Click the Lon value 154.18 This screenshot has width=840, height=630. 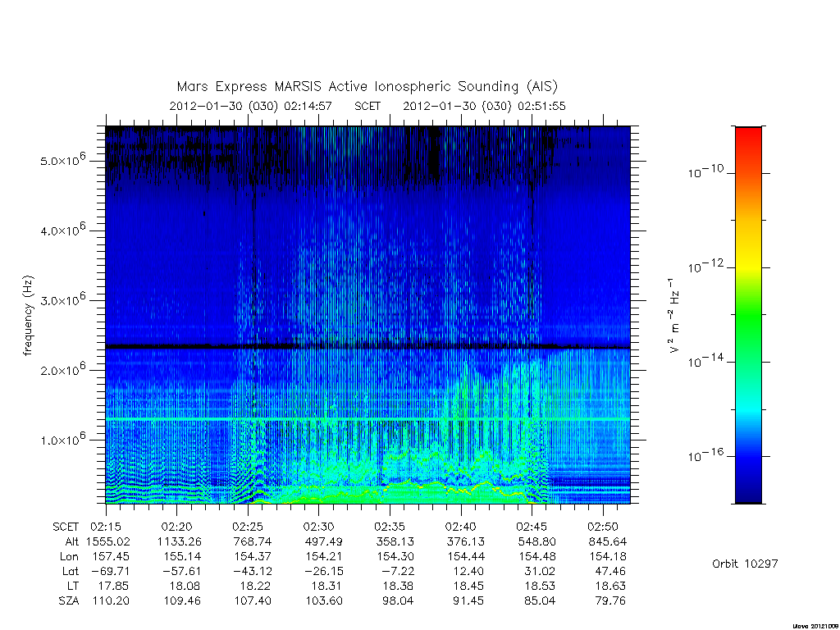[x=608, y=556]
